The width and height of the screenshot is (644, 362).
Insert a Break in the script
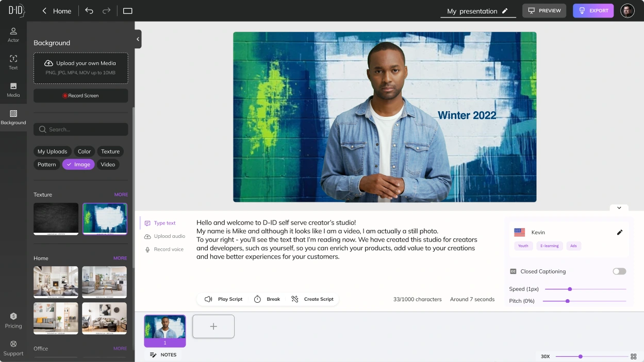(x=267, y=299)
